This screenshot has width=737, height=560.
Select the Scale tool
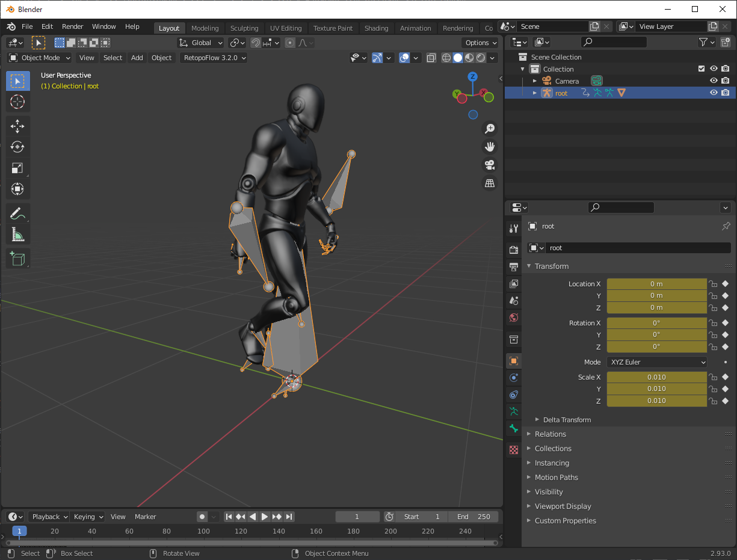point(17,168)
